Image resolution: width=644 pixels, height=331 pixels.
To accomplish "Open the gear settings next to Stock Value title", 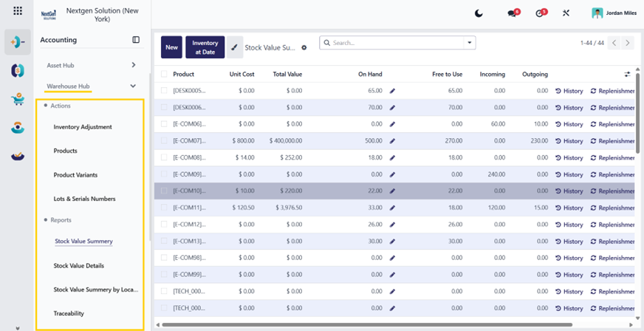I will click(304, 47).
